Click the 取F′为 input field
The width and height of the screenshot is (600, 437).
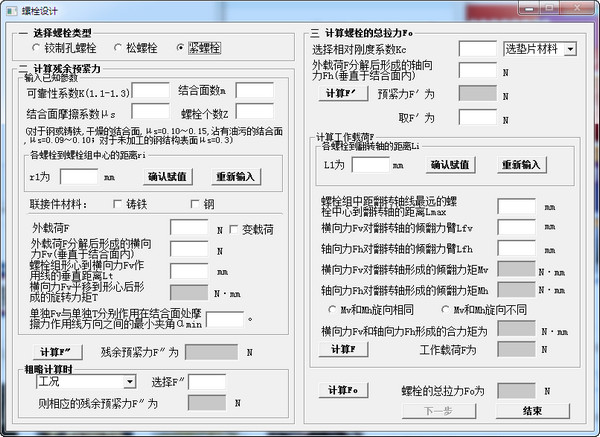(478, 117)
